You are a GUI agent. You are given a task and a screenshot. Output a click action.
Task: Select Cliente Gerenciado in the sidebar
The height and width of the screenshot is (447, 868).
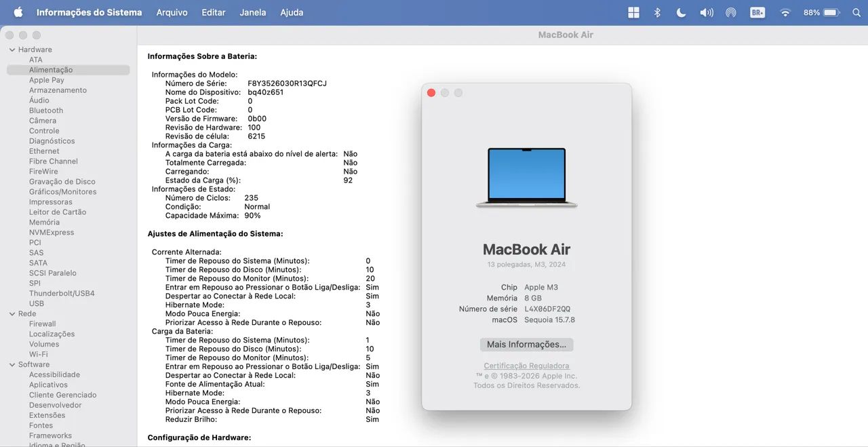pos(63,395)
